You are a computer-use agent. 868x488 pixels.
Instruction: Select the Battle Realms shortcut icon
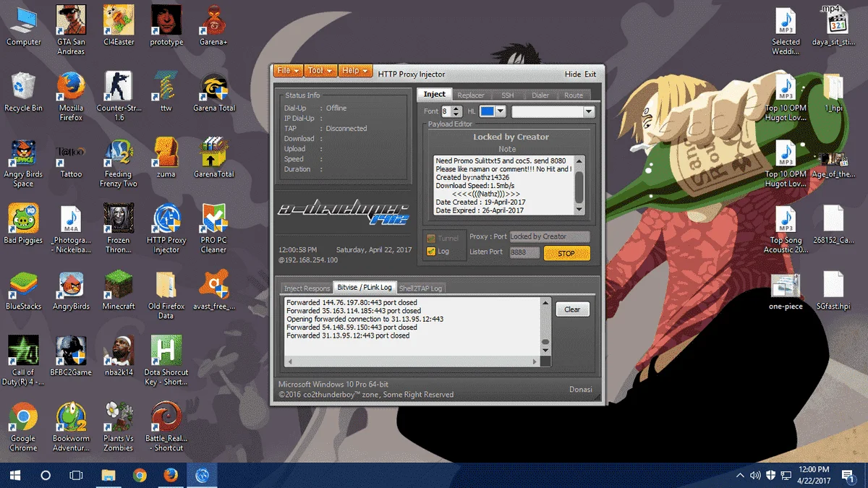166,427
